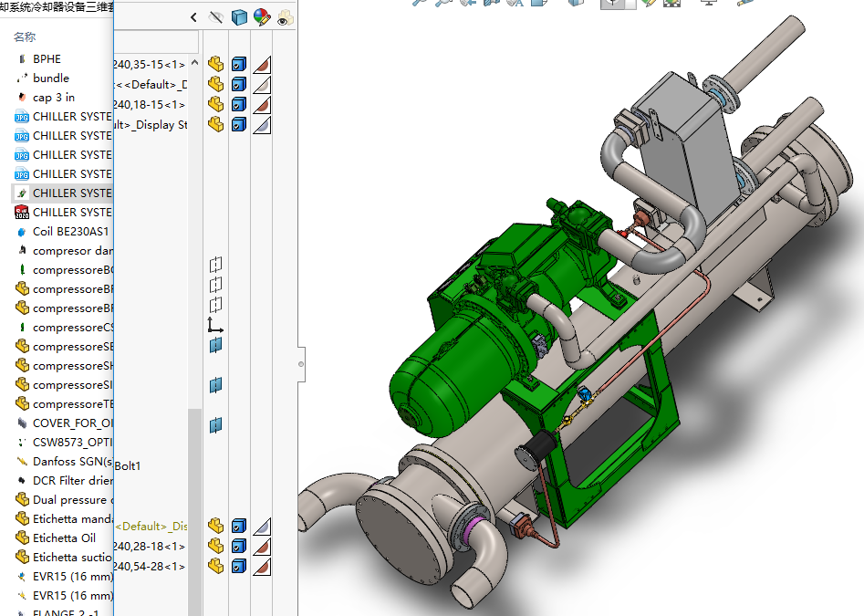
Task: Click the Transparency column header icon
Action: click(x=285, y=17)
